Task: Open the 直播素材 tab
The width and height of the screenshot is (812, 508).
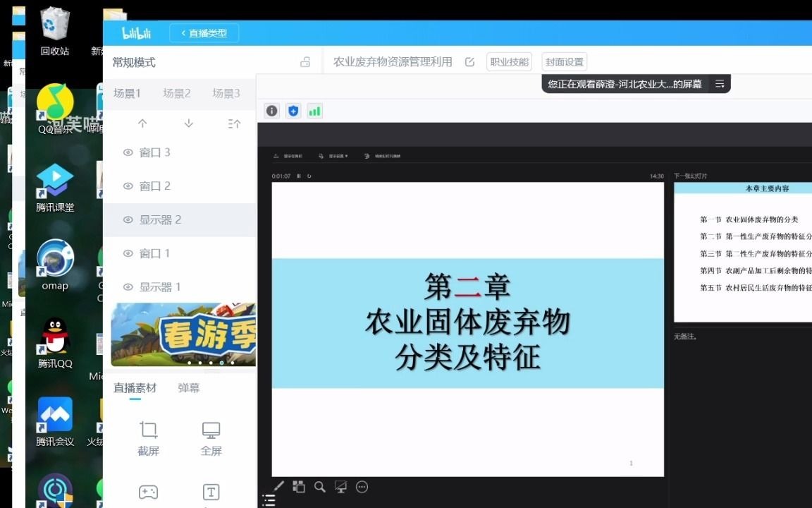Action: (x=135, y=388)
